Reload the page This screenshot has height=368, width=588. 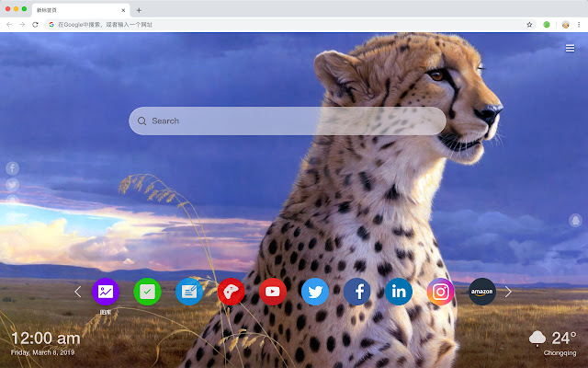point(35,25)
